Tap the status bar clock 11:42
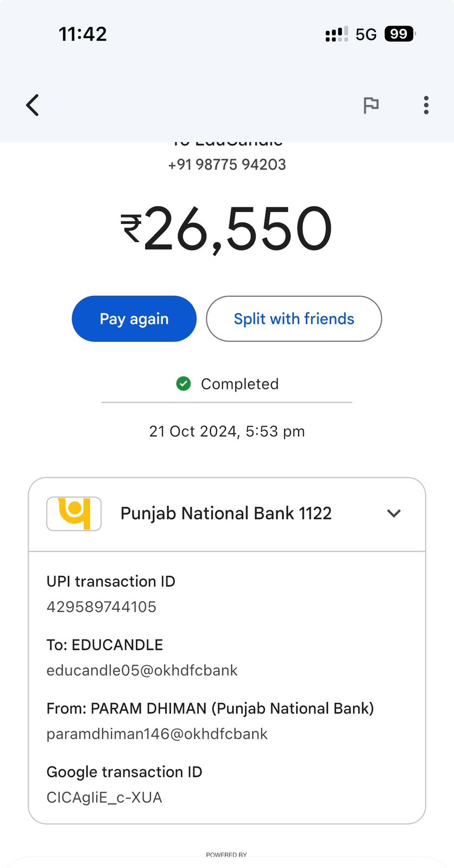The image size is (454, 868). 83,34
